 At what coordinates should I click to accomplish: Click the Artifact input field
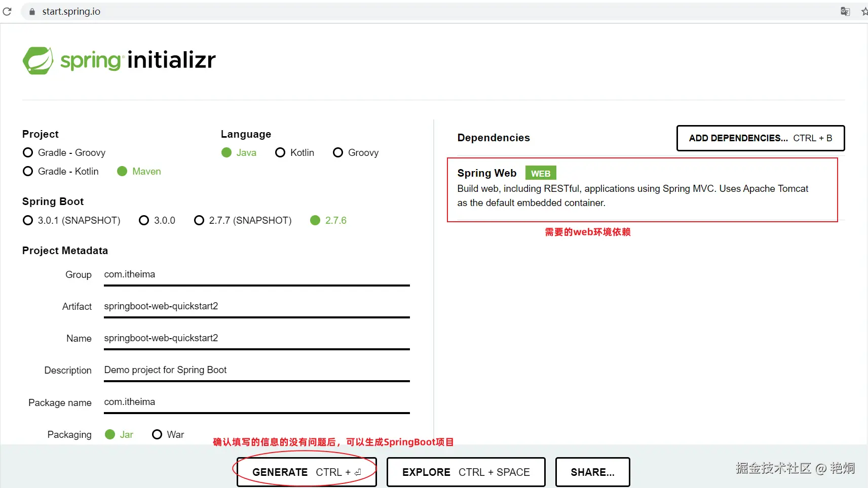[257, 307]
